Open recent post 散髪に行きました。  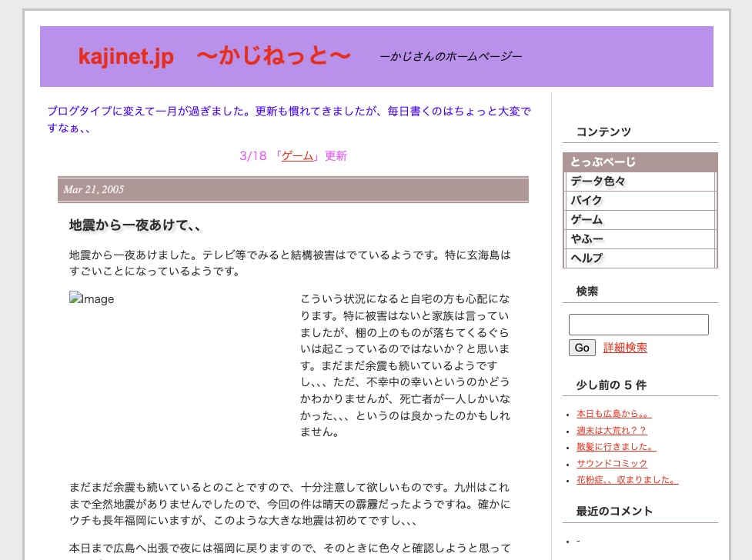[x=616, y=447]
